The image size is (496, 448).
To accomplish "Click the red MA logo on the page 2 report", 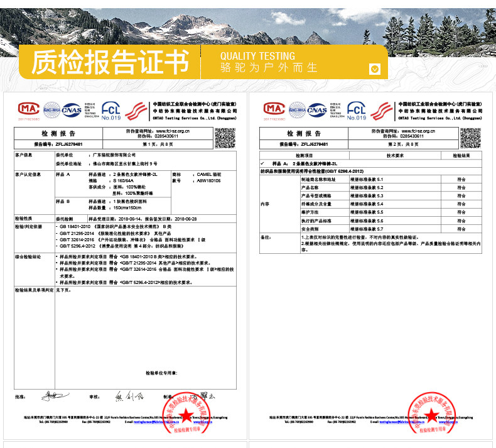I will coord(274,109).
